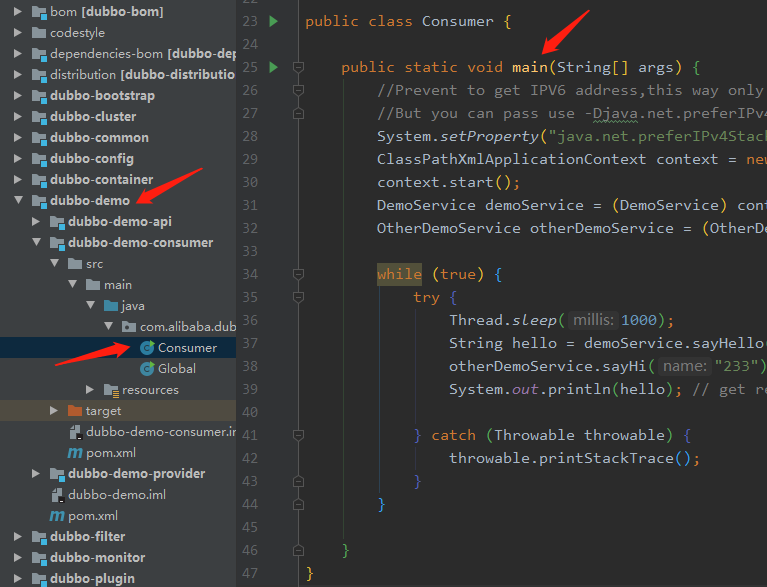The width and height of the screenshot is (767, 587).
Task: Click the dubbo-container module icon
Action: pos(39,180)
